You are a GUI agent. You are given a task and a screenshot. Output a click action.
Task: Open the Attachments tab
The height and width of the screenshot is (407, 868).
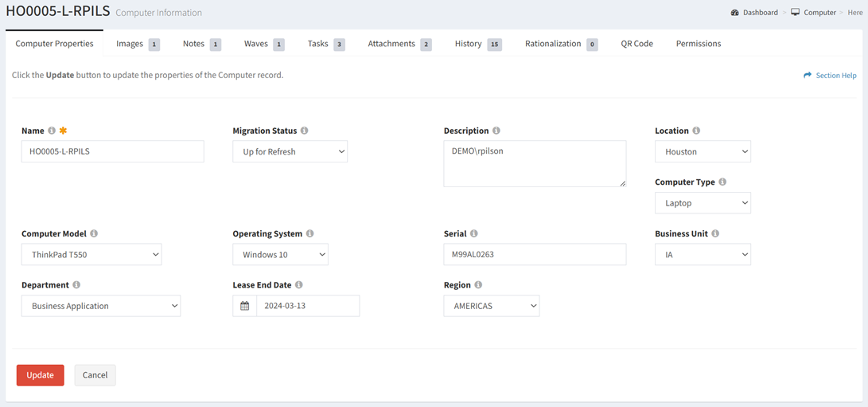(391, 44)
